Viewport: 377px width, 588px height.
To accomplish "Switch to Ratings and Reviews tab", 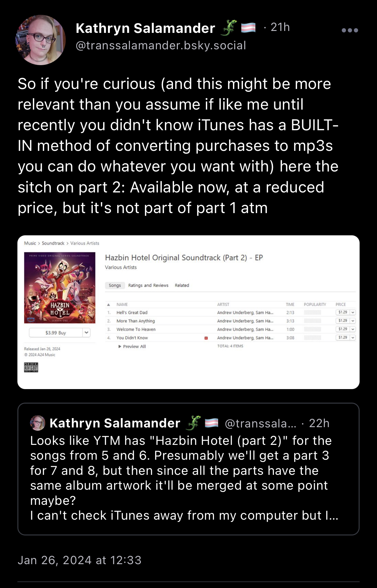I will click(x=148, y=285).
